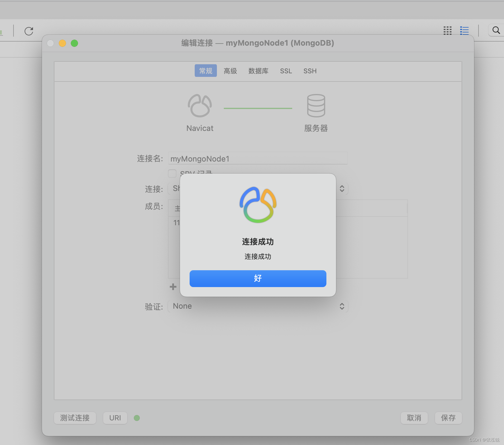Click the green connection status indicator
The height and width of the screenshot is (445, 504).
click(137, 418)
